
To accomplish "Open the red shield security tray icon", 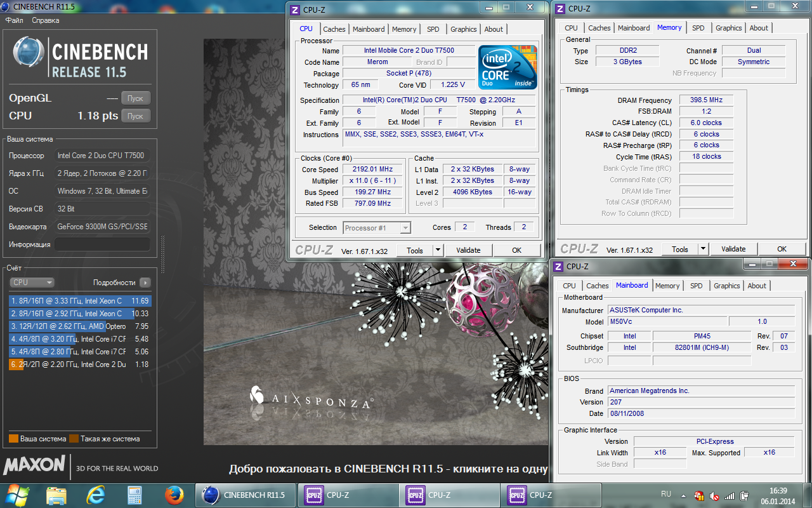I will click(x=699, y=495).
